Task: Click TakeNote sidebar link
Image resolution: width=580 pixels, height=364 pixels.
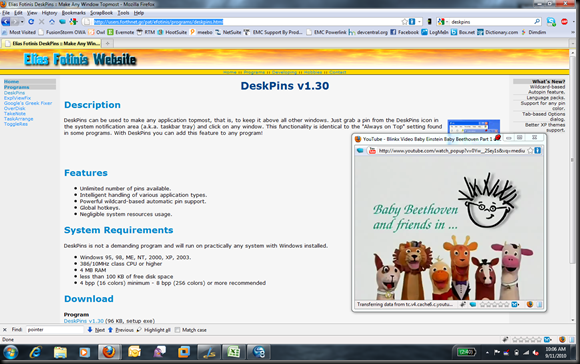Action: coord(15,114)
